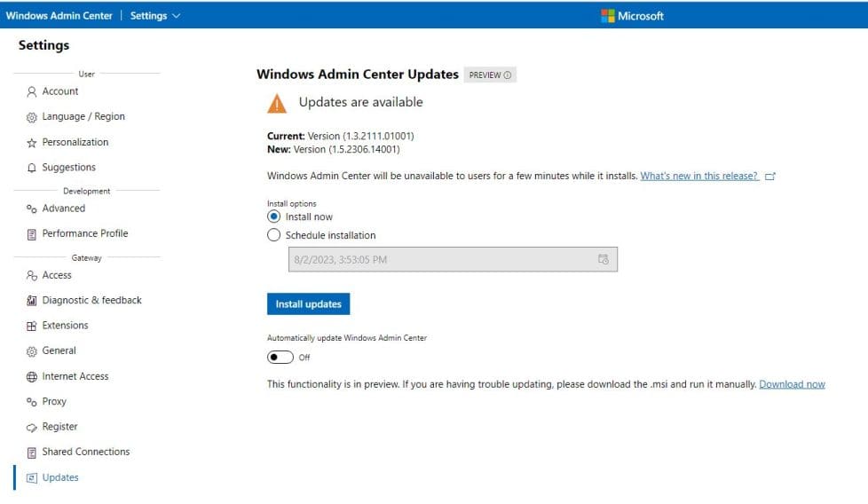
Task: Click the Microsoft logo in header
Action: pyautogui.click(x=607, y=16)
